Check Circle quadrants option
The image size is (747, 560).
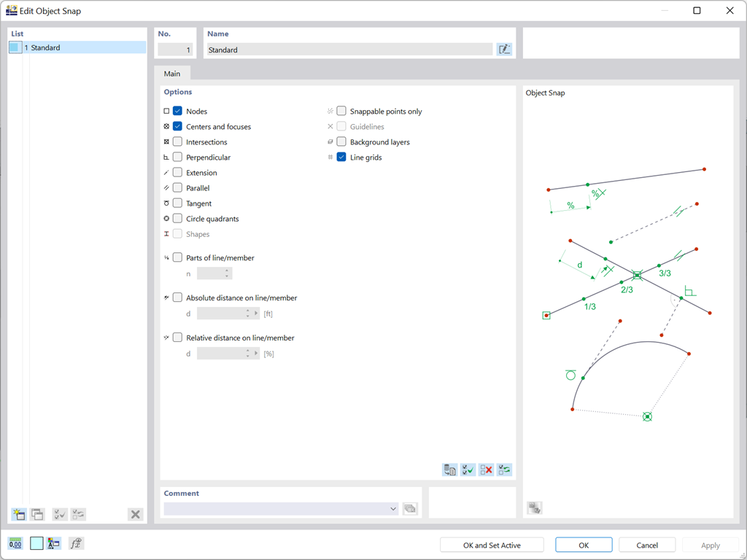(178, 219)
